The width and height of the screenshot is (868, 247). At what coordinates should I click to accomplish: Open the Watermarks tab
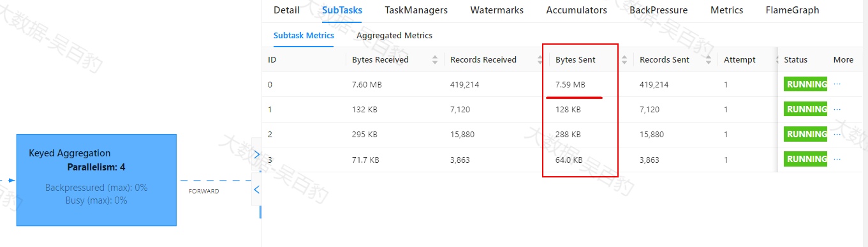coord(497,10)
